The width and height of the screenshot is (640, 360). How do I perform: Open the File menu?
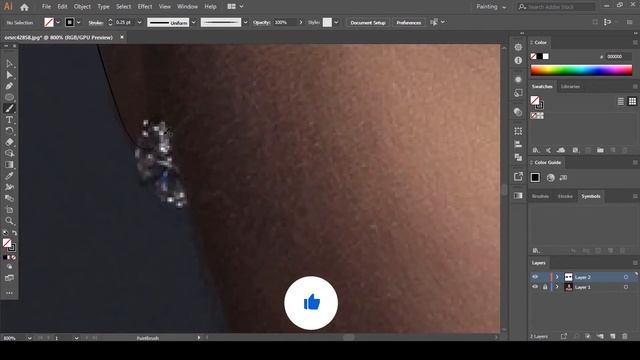click(x=47, y=7)
